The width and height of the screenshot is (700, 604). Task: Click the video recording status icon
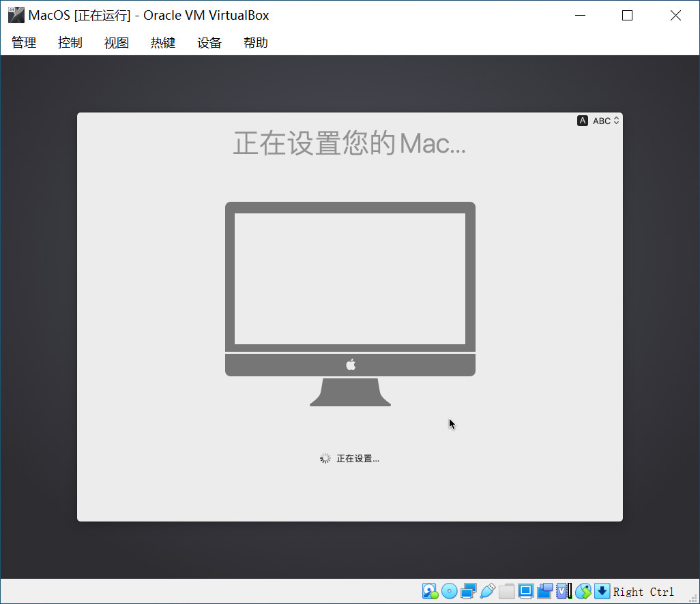(545, 592)
